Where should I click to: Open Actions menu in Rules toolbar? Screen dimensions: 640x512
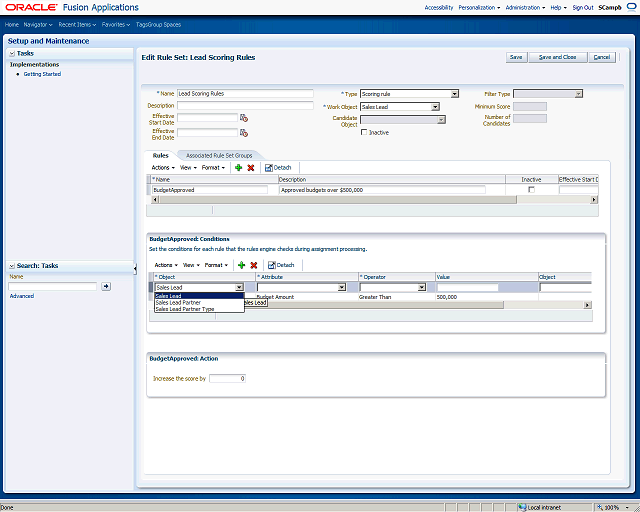163,167
